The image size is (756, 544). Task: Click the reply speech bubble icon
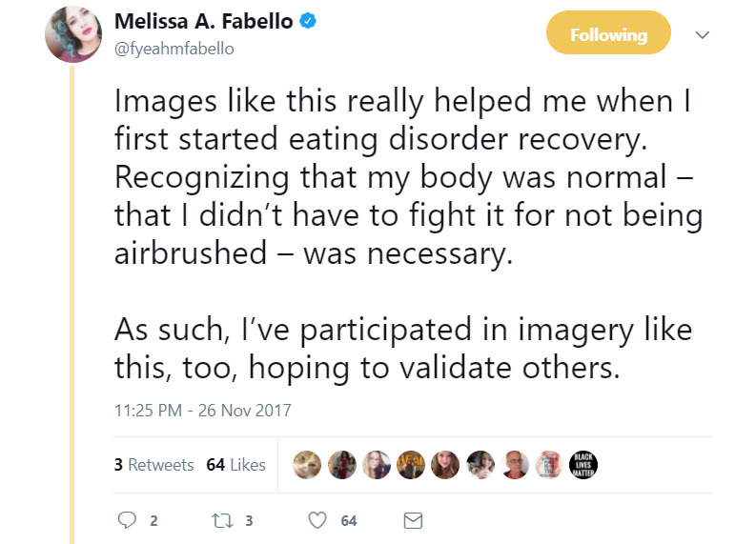(x=127, y=520)
